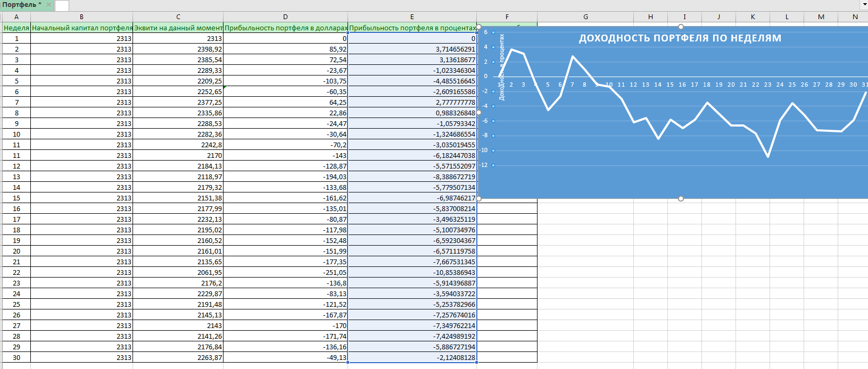The height and width of the screenshot is (369, 868).
Task: Close the Портфель document tab
Action: pos(48,5)
